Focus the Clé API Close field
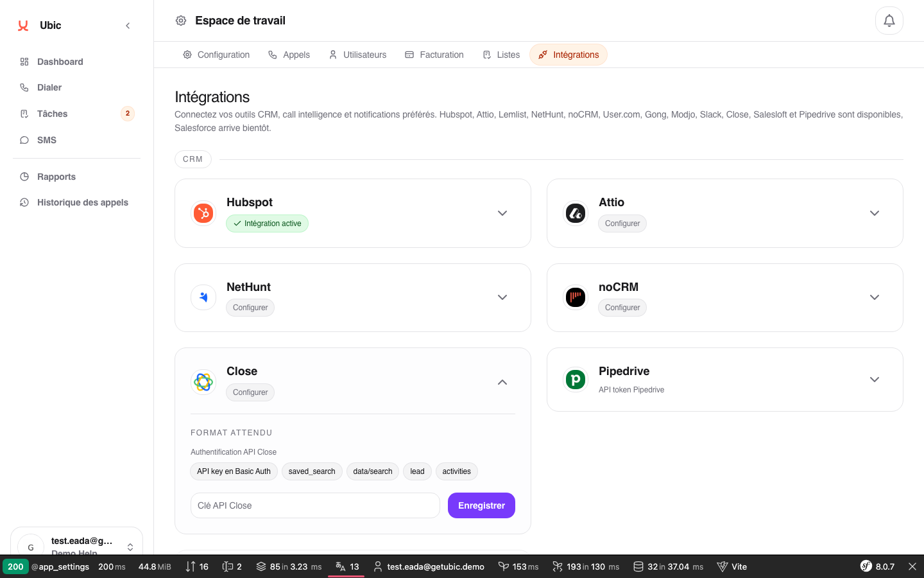The height and width of the screenshot is (578, 924). coord(315,505)
